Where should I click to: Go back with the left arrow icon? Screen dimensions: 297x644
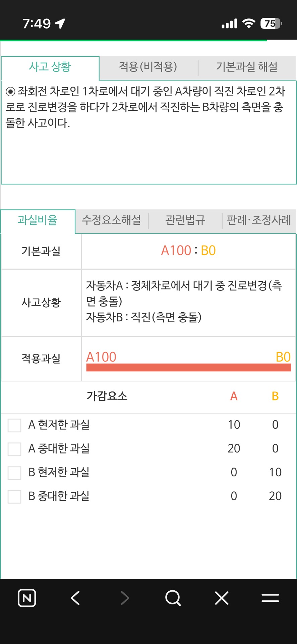pos(75,598)
